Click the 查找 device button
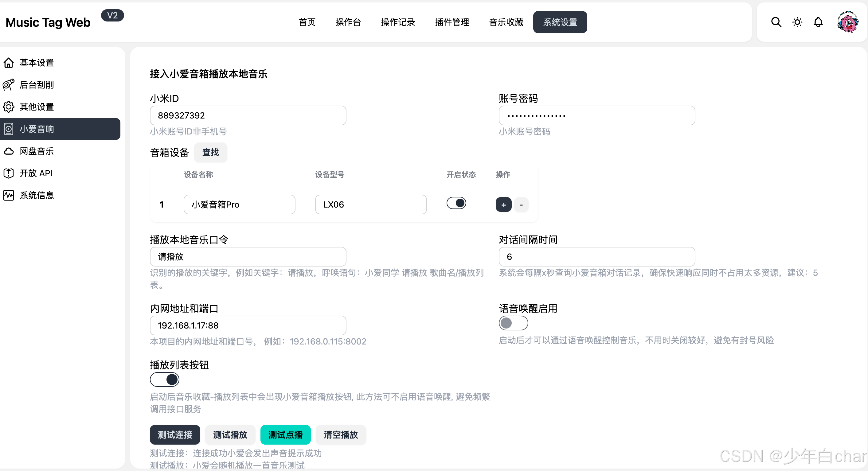 tap(210, 153)
